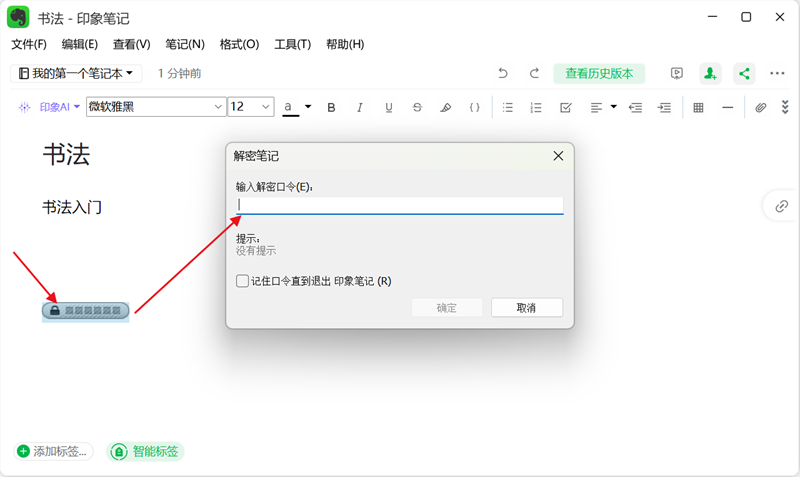
Task: Click the encrypted lock block in the note
Action: click(86, 310)
